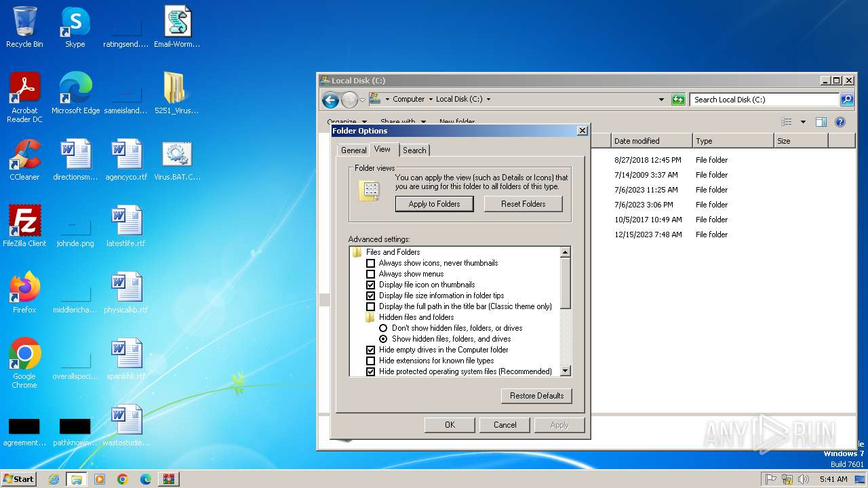
Task: Select the Virus.BAT file icon
Action: 177,160
